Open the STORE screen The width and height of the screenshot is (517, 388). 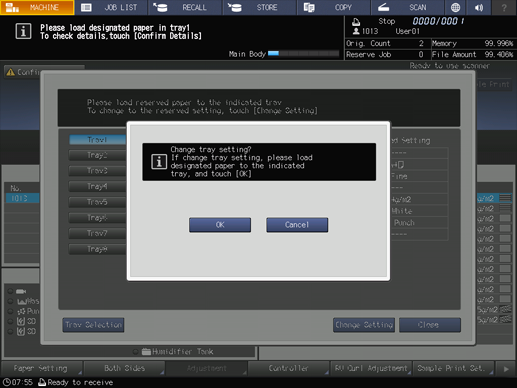point(259,7)
